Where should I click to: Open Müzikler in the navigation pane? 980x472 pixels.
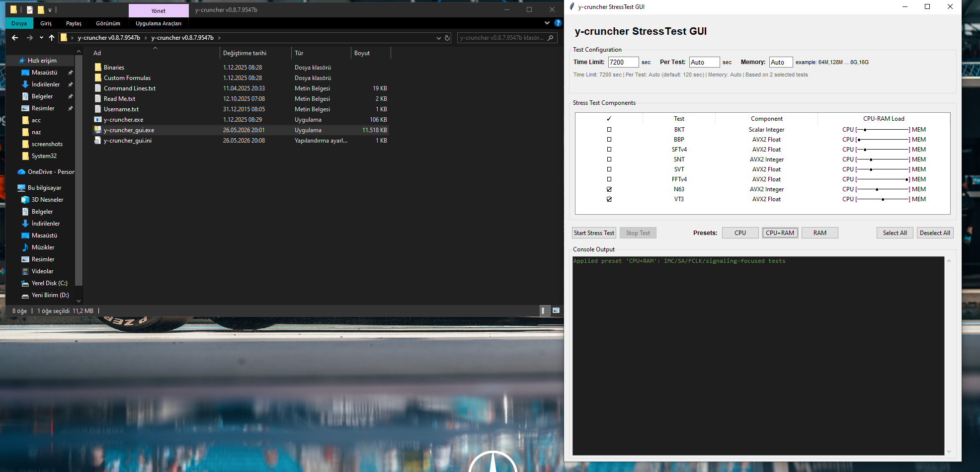click(43, 247)
